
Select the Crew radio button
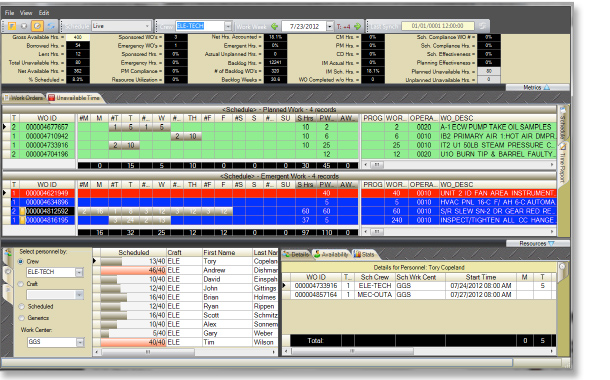[x=21, y=261]
